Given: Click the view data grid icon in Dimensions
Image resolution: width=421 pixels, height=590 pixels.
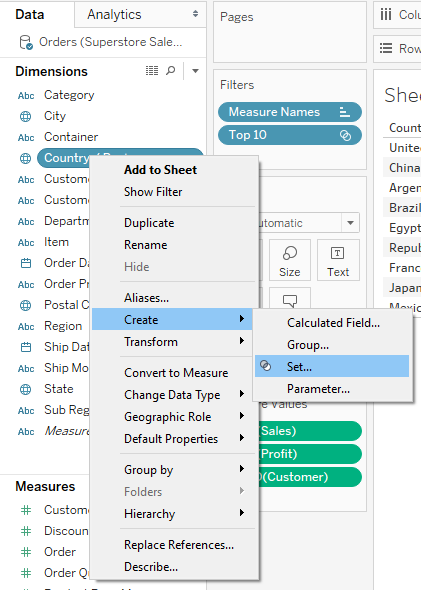Looking at the screenshot, I should point(152,71).
